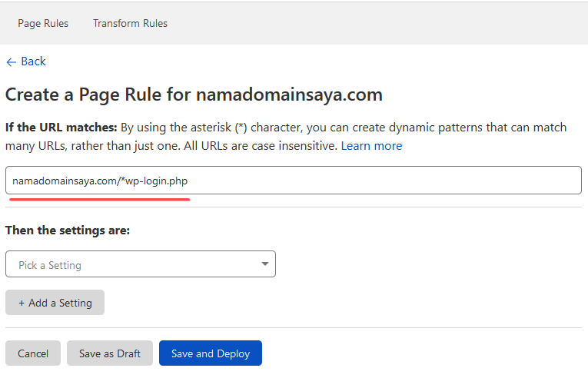Click the left arrow icon beside Back
Viewport: 588px width, 388px height.
tap(11, 61)
